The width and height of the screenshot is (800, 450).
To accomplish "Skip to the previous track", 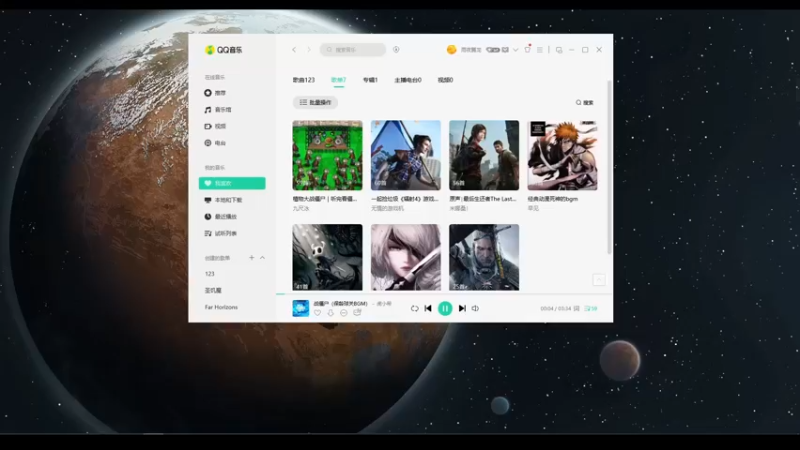I will click(428, 308).
